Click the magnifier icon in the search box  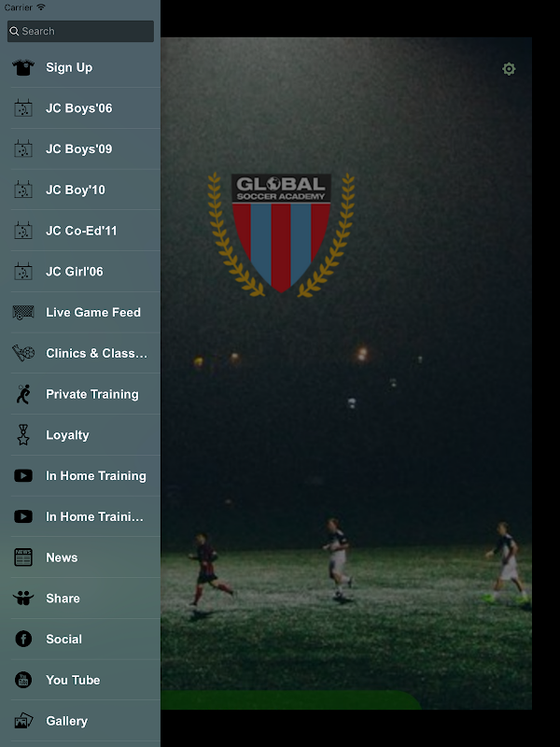pyautogui.click(x=14, y=31)
